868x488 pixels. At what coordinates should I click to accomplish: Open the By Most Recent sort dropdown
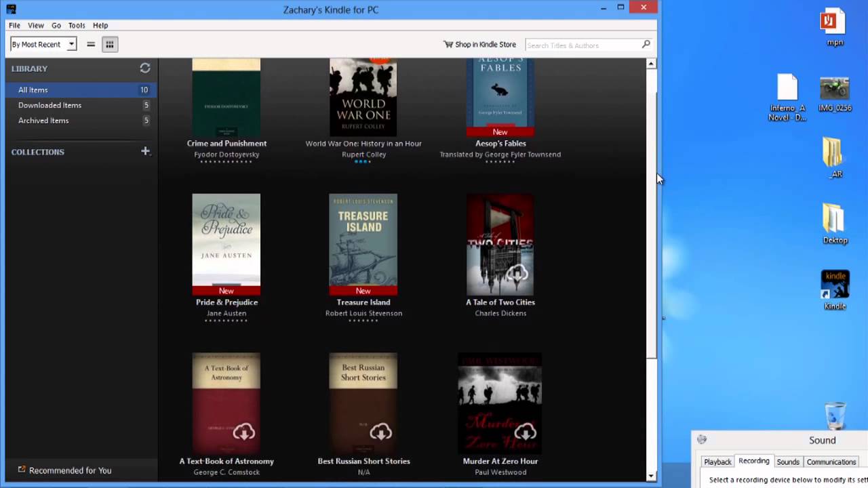[x=43, y=45]
